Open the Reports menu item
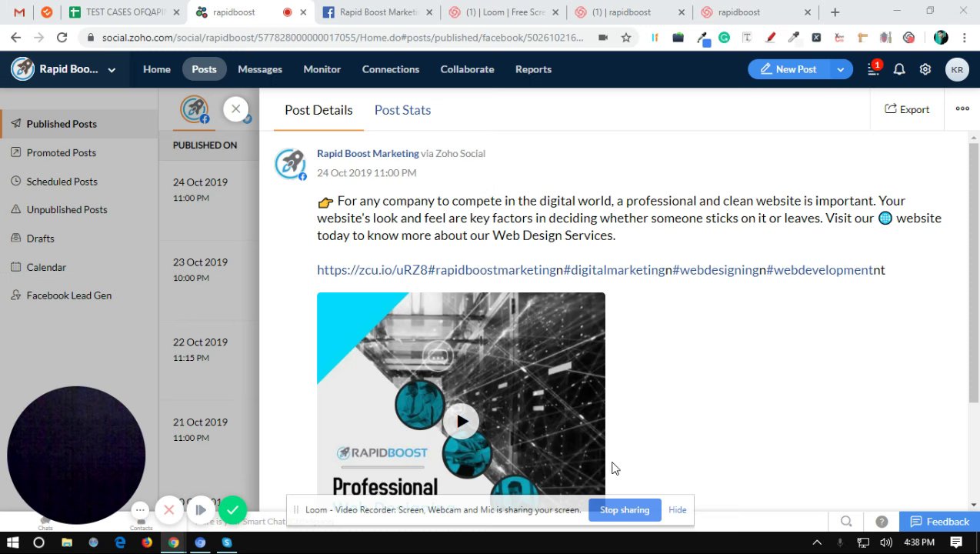The image size is (980, 554). pyautogui.click(x=533, y=69)
